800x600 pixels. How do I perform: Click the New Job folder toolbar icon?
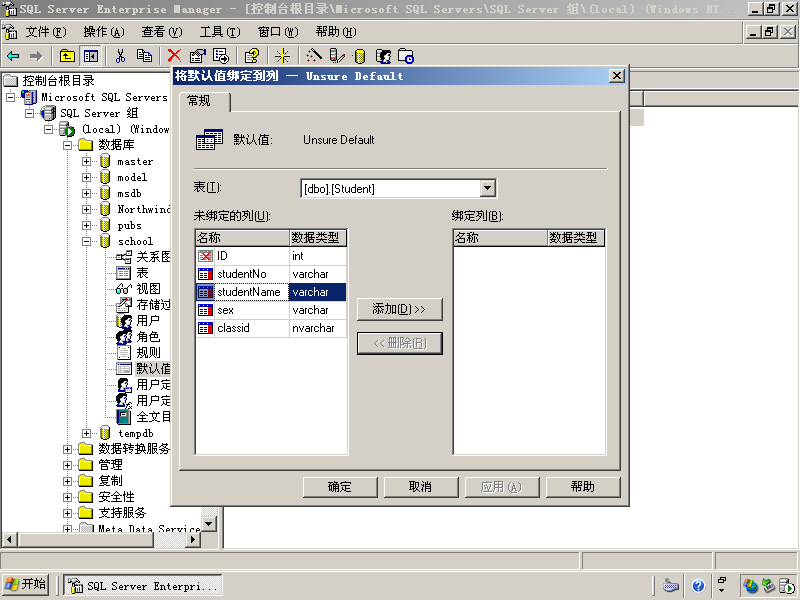tap(406, 56)
